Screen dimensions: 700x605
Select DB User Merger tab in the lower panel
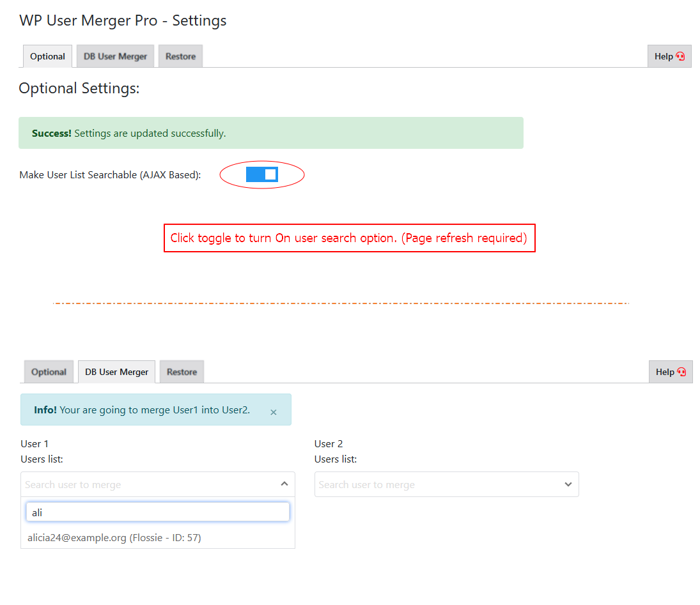point(116,372)
